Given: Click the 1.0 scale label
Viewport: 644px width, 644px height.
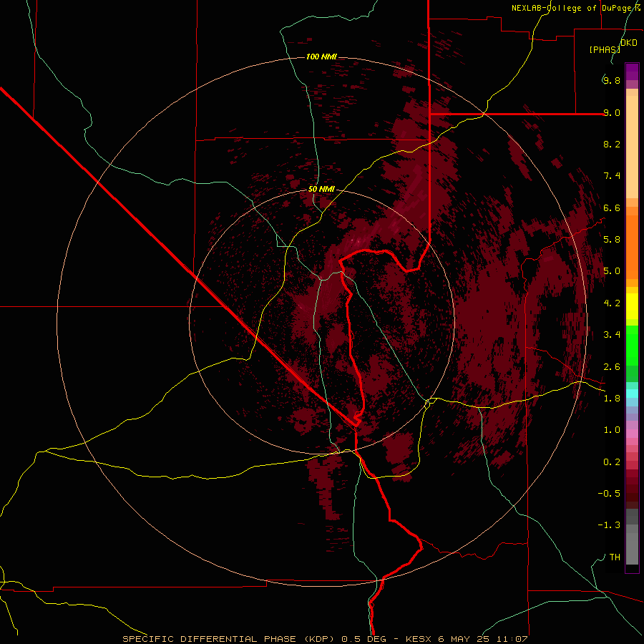Looking at the screenshot, I should 612,430.
